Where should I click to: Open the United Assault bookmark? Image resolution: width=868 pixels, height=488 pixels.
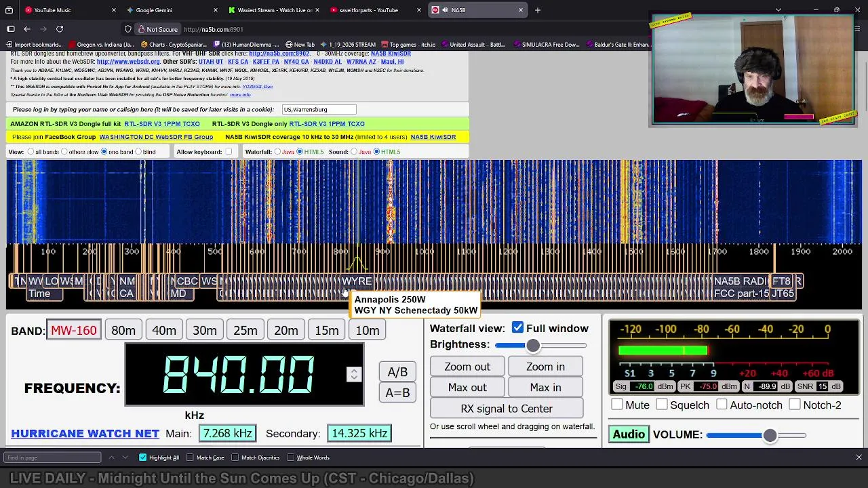click(x=473, y=45)
